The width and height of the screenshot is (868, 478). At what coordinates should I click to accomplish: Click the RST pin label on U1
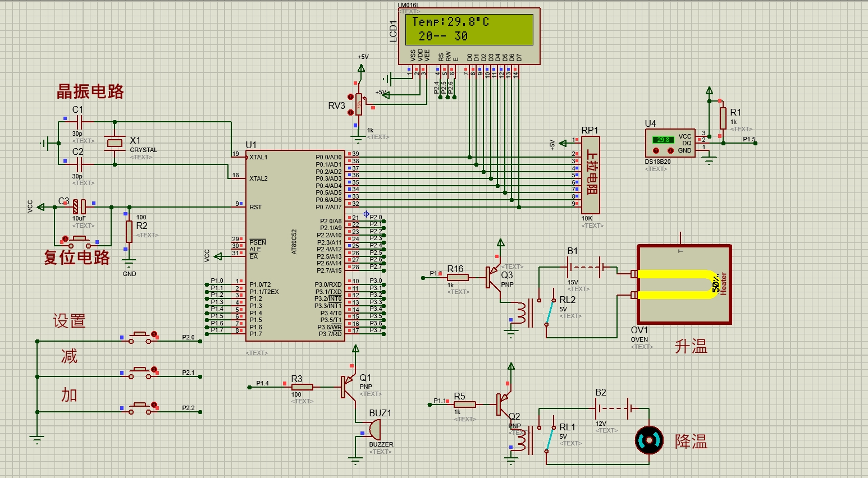coord(255,207)
